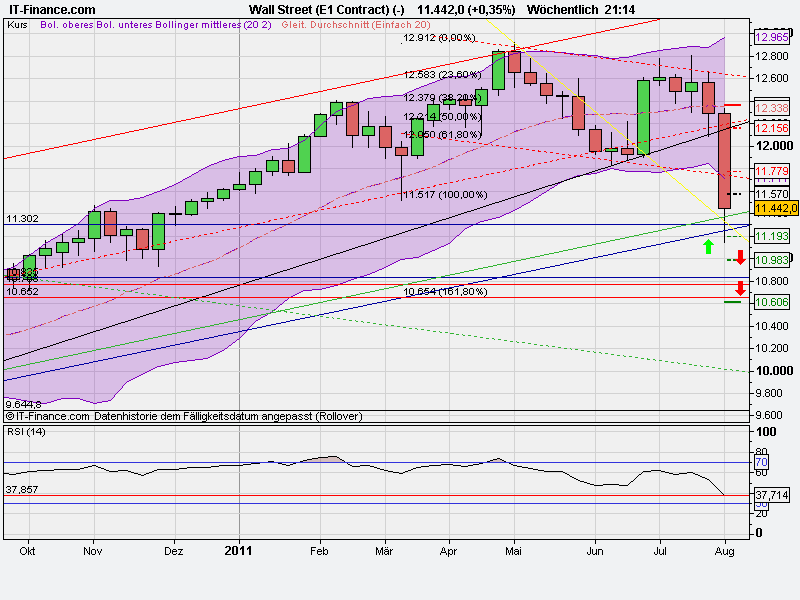Click the tall green late-June candle
The width and height of the screenshot is (800, 600).
click(x=643, y=117)
